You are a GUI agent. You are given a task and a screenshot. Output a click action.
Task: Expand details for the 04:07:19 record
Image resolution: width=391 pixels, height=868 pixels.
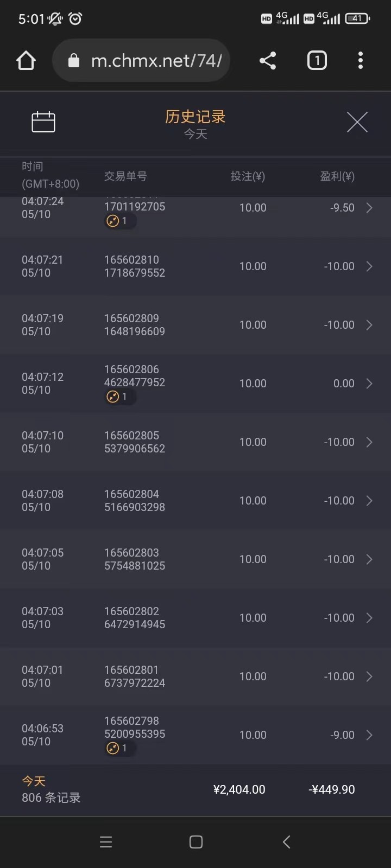coord(369,325)
